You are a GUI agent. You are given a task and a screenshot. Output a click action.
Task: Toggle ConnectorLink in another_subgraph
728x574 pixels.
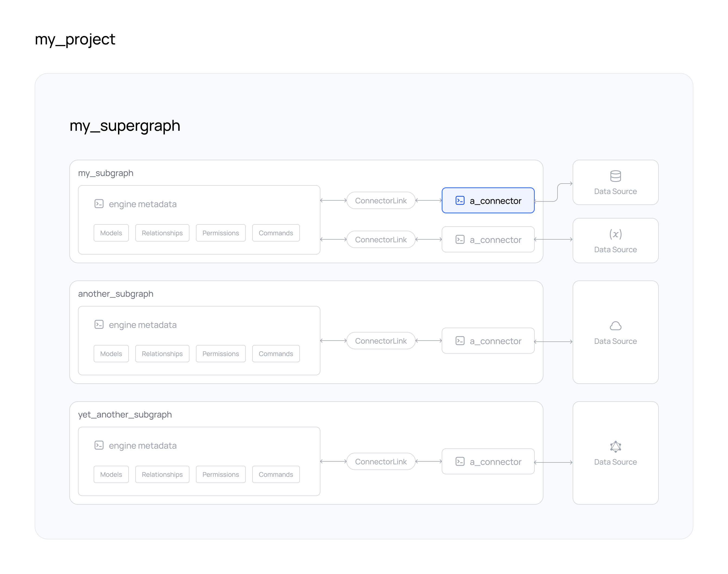coord(381,341)
